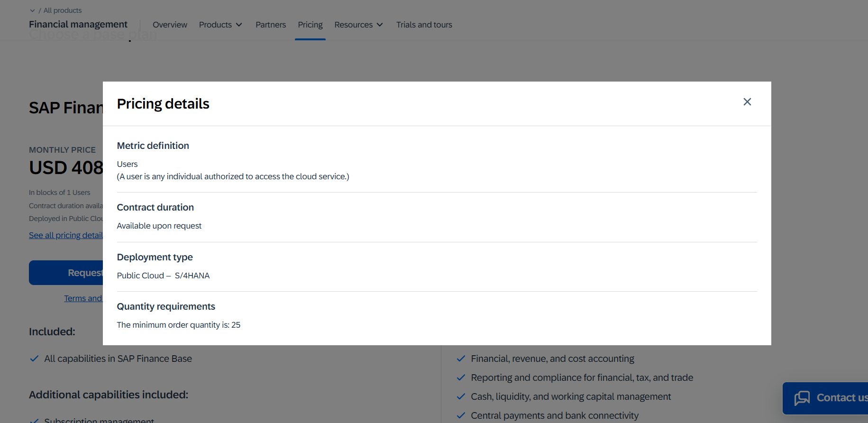868x423 pixels.
Task: Open the Contact us chat button
Action: coord(825,398)
